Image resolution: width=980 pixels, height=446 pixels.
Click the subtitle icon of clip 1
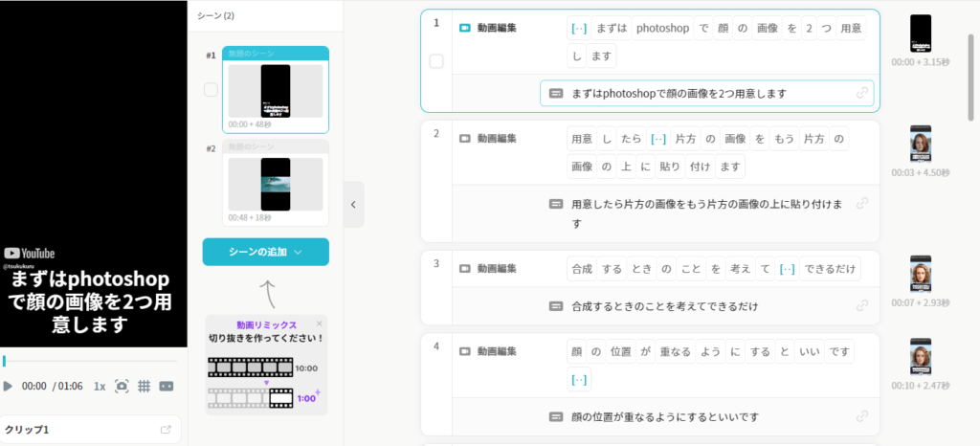556,93
